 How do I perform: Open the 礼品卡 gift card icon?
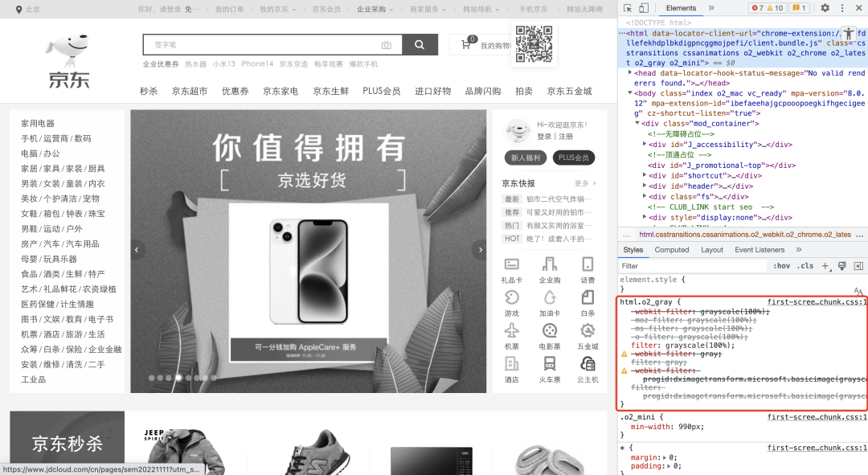click(511, 264)
